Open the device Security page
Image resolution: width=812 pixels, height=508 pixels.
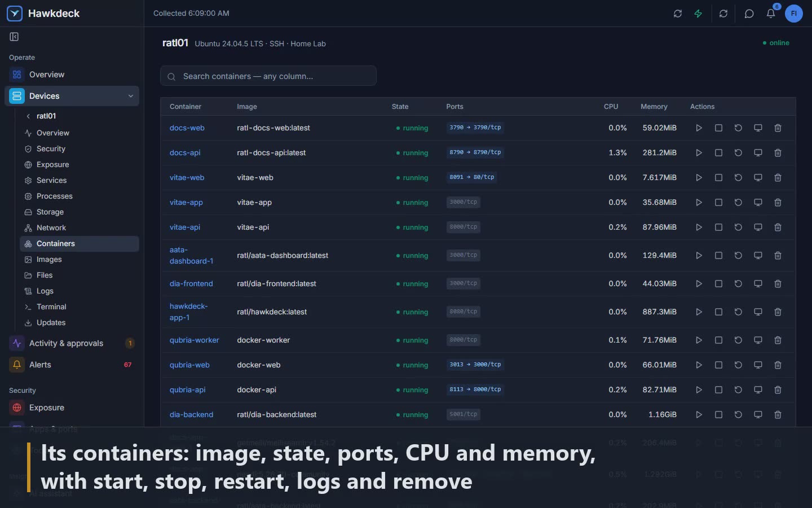click(x=79, y=149)
